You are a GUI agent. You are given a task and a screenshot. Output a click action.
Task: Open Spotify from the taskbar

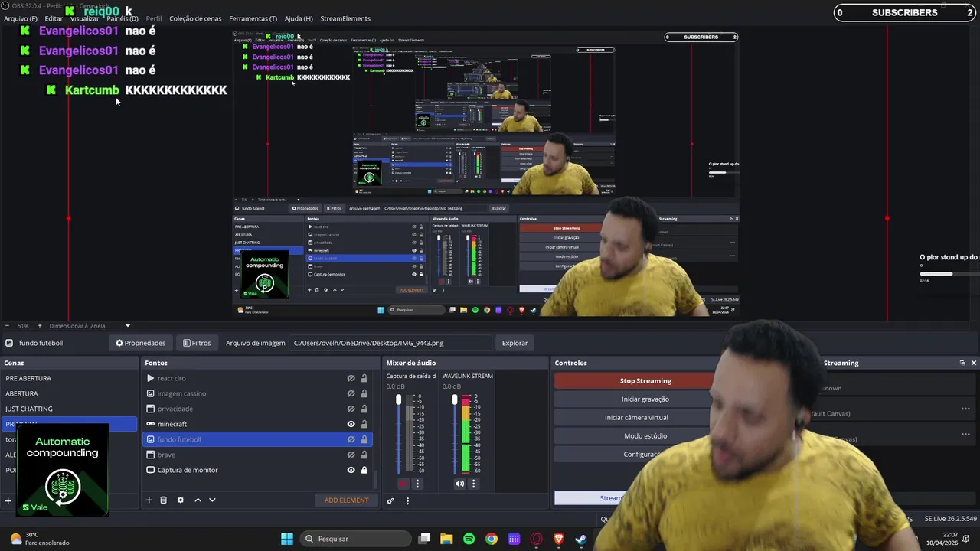point(469,539)
